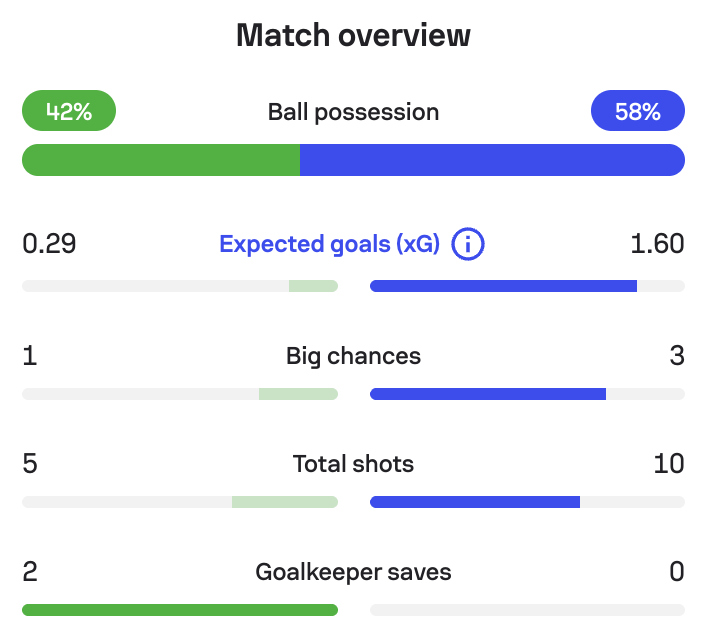The height and width of the screenshot is (642, 714).
Task: Open the Expected goals (xG) link
Action: 329,244
